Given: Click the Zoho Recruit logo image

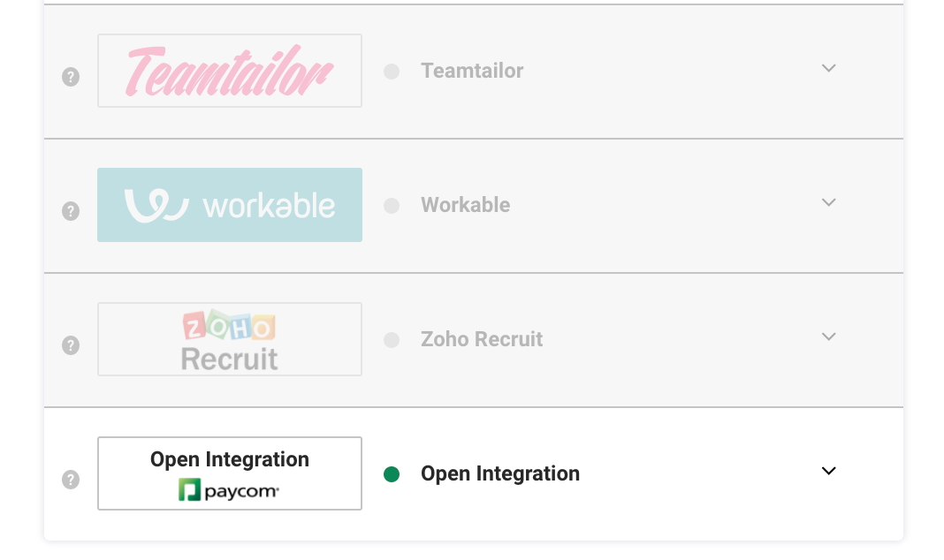Looking at the screenshot, I should click(x=230, y=339).
